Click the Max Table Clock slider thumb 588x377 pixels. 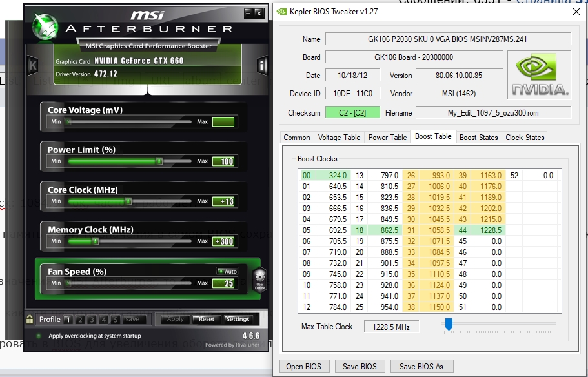(449, 324)
